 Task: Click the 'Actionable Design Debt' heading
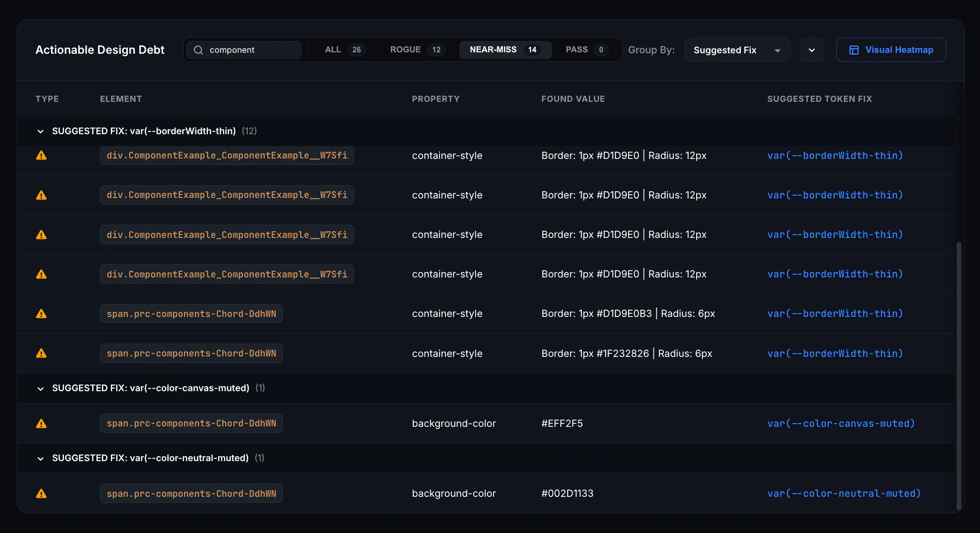coord(100,50)
